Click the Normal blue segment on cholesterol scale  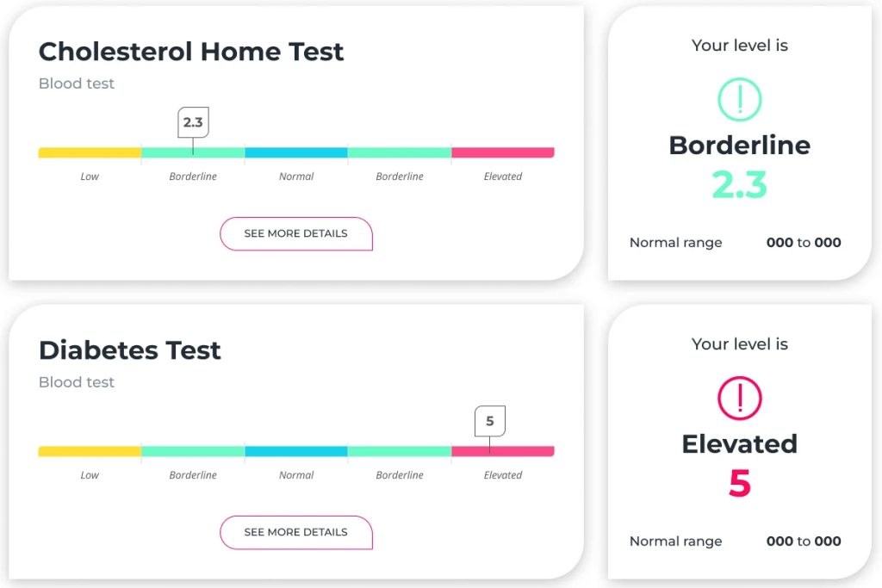[296, 152]
